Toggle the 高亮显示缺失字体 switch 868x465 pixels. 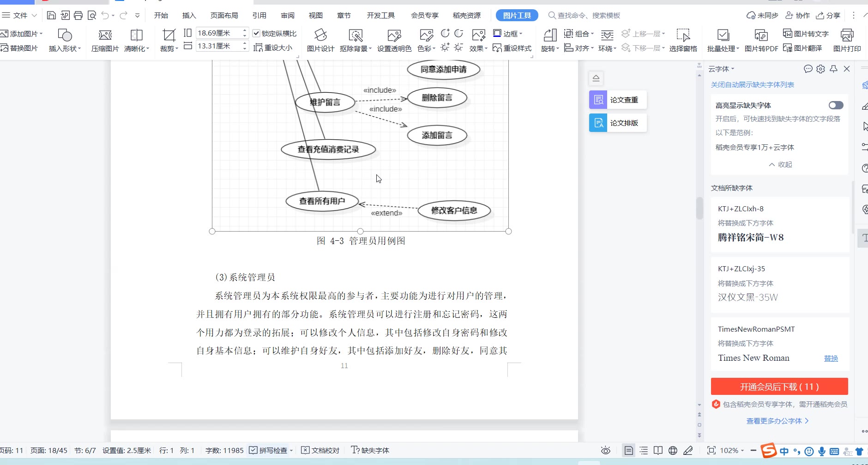(836, 105)
